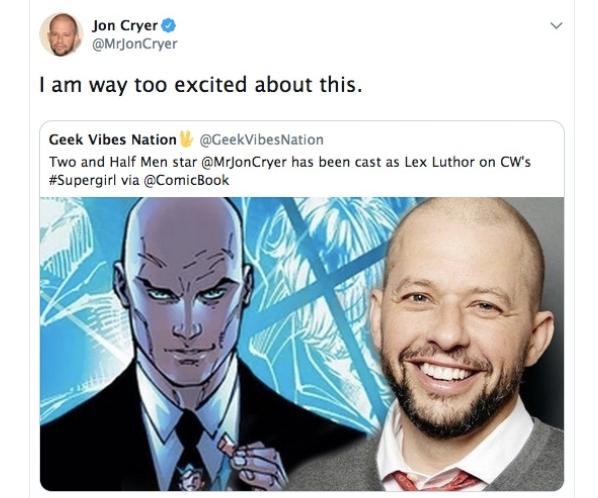Open Geek Vibes Nation account name

pyautogui.click(x=113, y=140)
